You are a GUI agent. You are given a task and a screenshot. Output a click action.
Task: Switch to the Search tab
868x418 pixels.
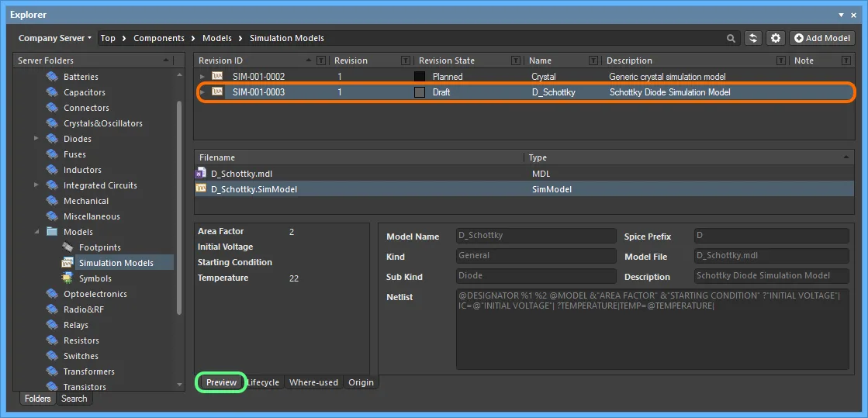74,399
